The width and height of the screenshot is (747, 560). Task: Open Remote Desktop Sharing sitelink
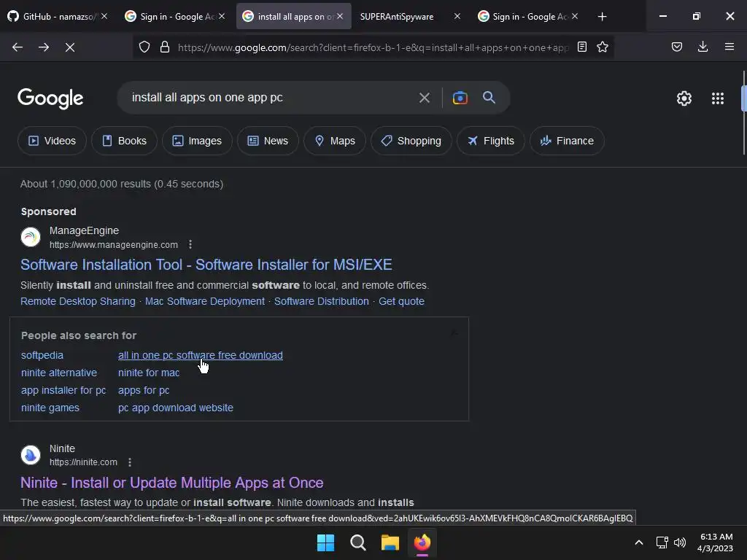(x=78, y=301)
